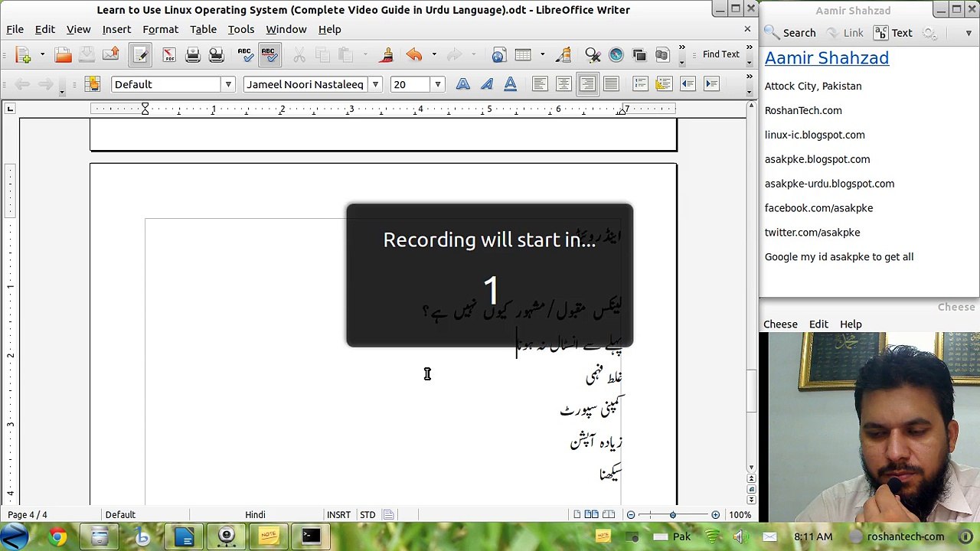Justify paragraph text

point(611,84)
